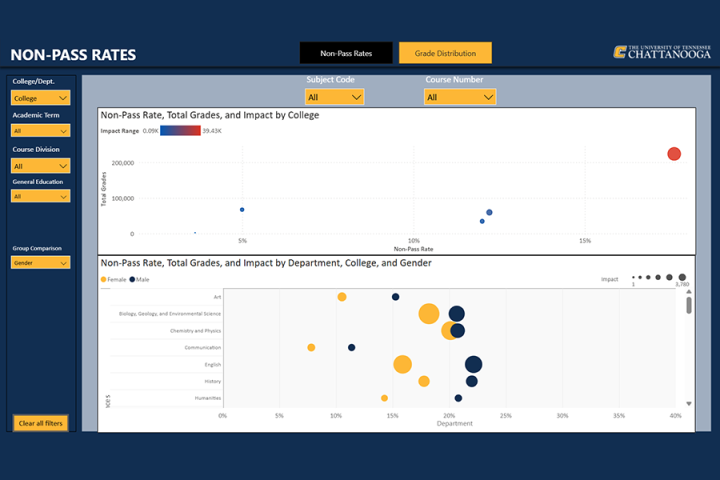
Task: Click the Humanities male navy bubble
Action: [458, 398]
